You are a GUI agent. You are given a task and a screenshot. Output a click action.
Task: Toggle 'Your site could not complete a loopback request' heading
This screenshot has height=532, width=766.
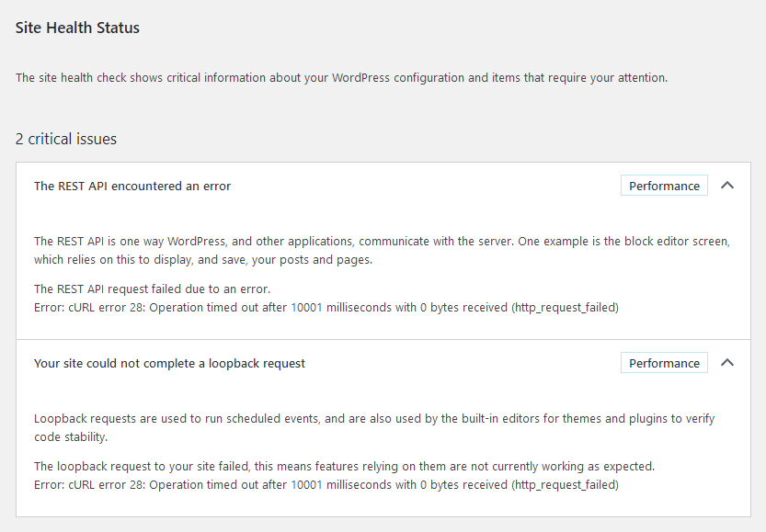[169, 363]
